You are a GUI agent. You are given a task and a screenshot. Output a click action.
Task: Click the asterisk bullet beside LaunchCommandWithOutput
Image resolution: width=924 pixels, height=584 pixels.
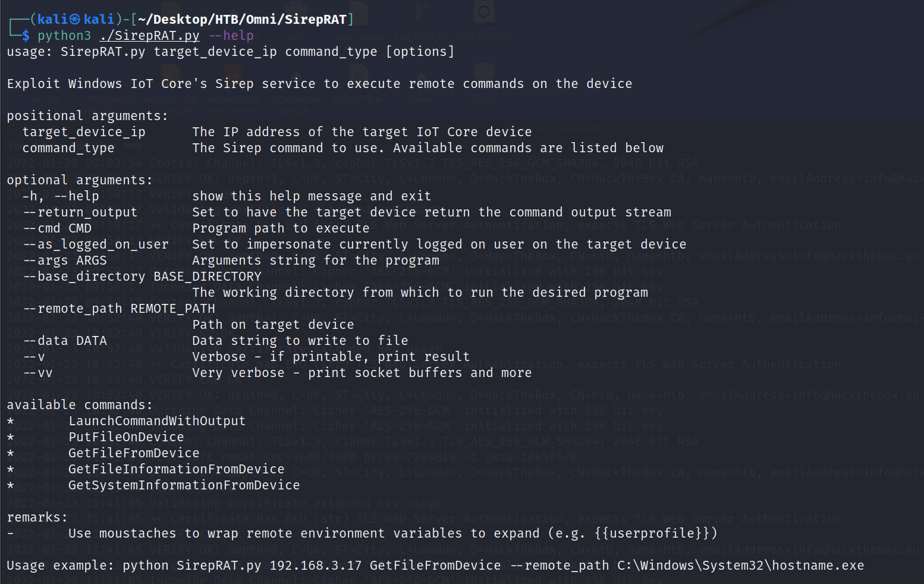[x=11, y=421]
